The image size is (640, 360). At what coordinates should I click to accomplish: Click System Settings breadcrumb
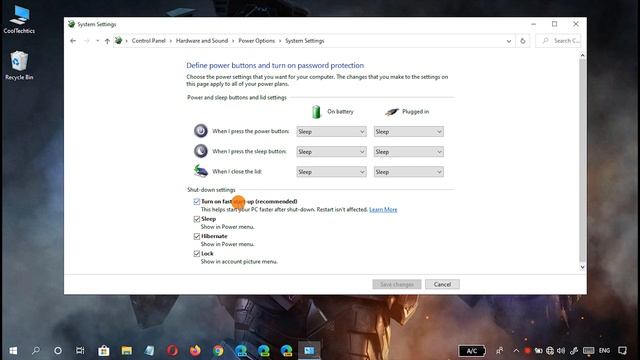point(304,41)
